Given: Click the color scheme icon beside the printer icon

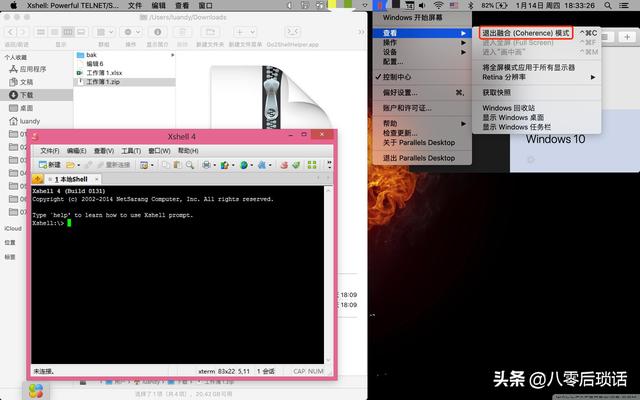Looking at the screenshot, I should [224, 165].
